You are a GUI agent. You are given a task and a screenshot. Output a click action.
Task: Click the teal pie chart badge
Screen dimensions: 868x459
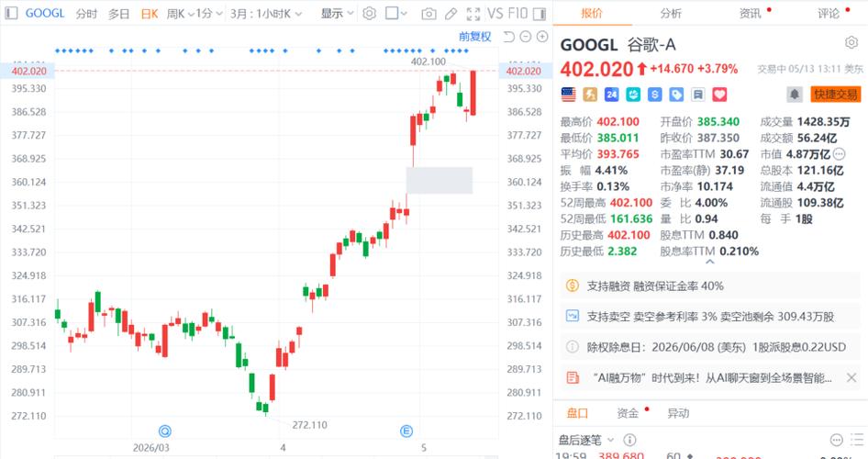pos(633,95)
